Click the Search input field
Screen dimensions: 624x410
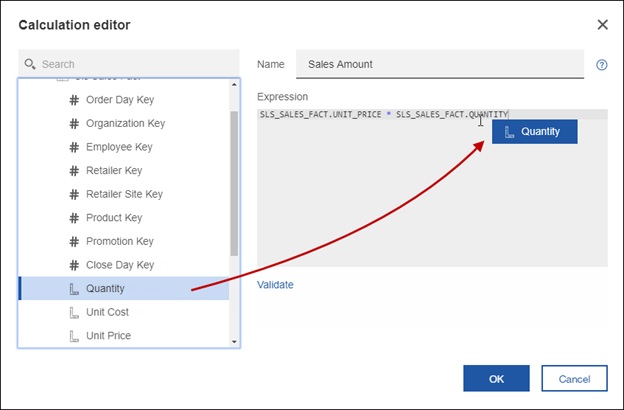pyautogui.click(x=129, y=64)
